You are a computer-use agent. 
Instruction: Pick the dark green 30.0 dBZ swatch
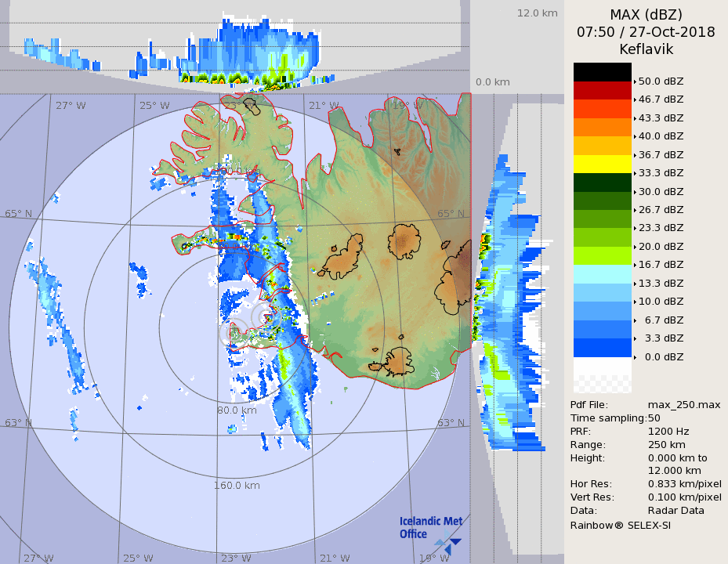click(x=602, y=183)
